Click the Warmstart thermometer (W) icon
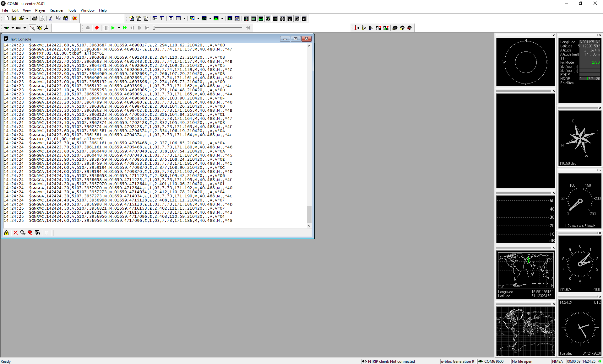The width and height of the screenshot is (603, 364). [364, 28]
